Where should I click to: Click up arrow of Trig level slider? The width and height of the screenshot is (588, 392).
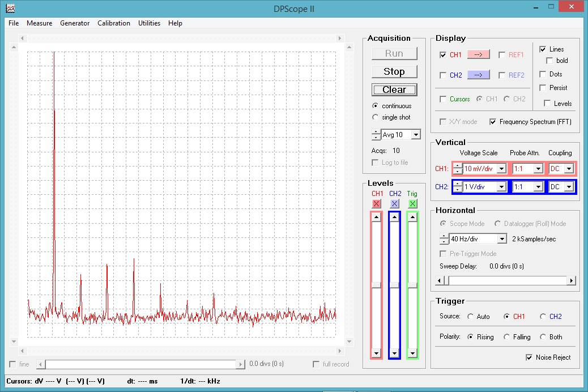tap(412, 218)
